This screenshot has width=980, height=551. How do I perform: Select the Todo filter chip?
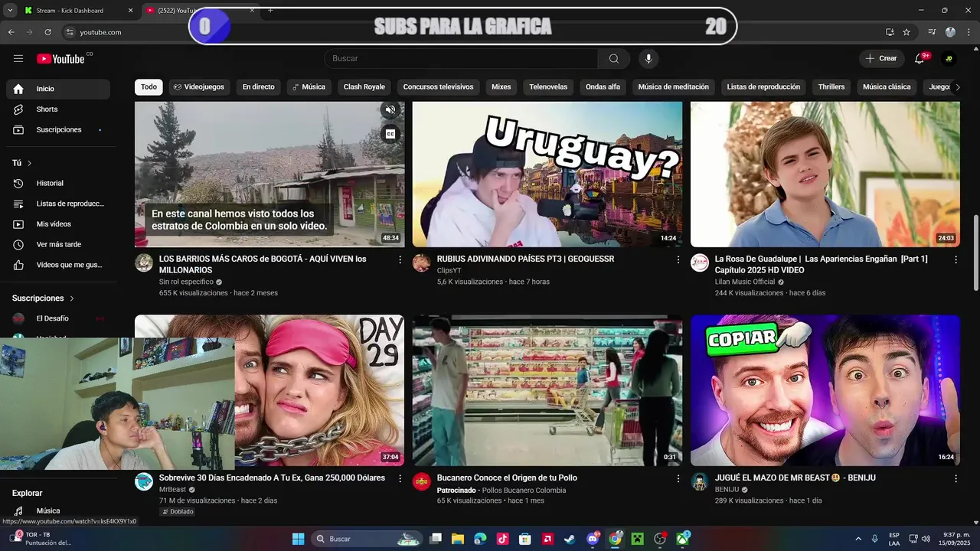(x=149, y=87)
